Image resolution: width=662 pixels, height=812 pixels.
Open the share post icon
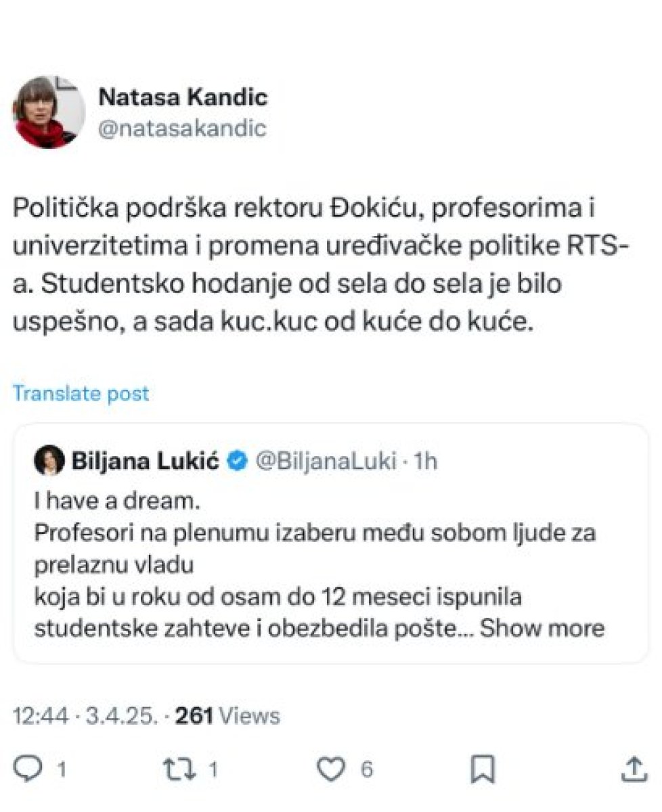(633, 770)
